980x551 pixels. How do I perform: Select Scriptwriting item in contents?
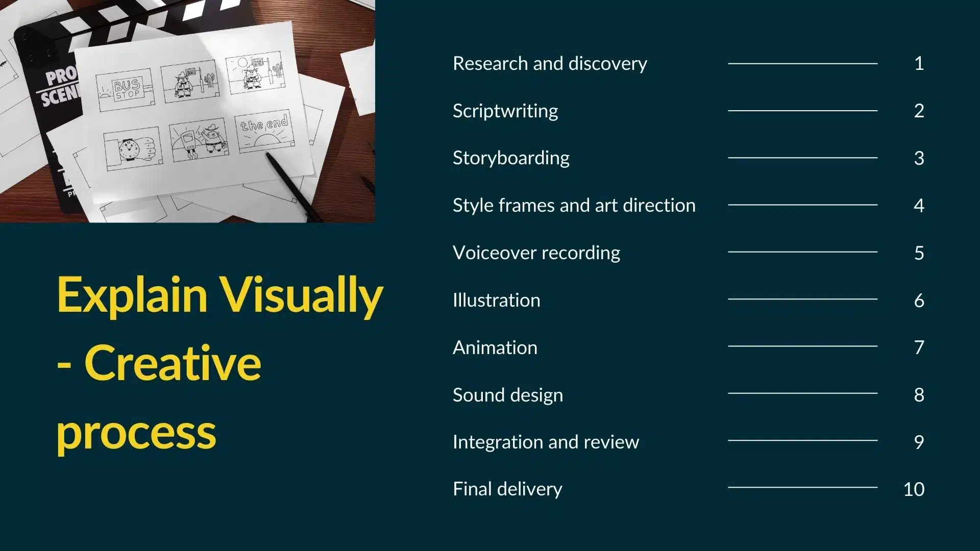pyautogui.click(x=505, y=110)
